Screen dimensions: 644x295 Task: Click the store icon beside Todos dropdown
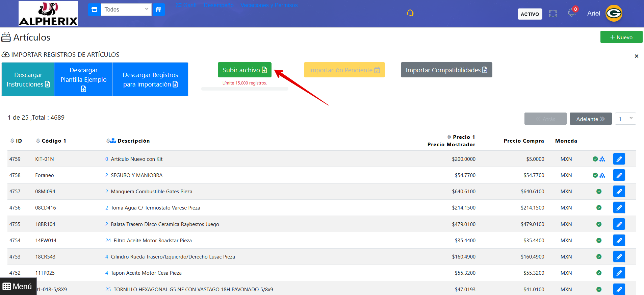(94, 9)
